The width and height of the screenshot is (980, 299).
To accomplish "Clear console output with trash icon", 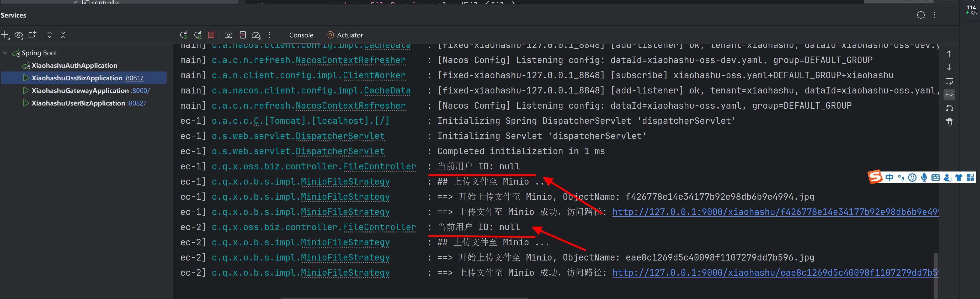I will (949, 122).
